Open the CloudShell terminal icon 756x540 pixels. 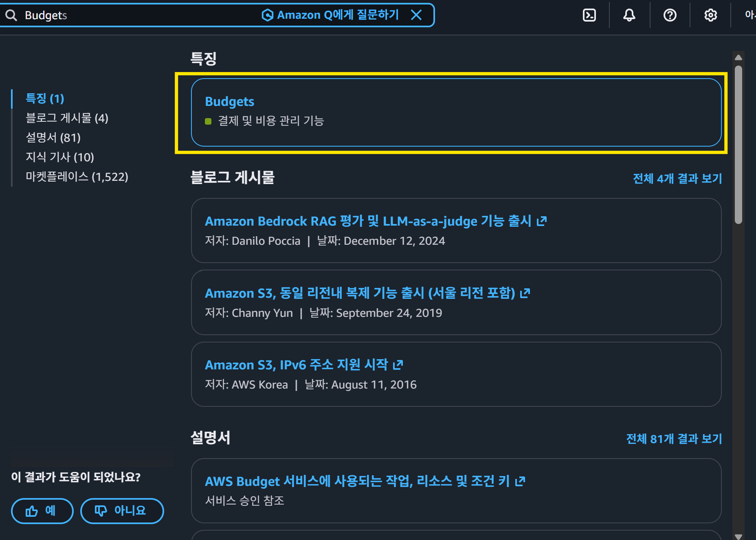[x=589, y=15]
